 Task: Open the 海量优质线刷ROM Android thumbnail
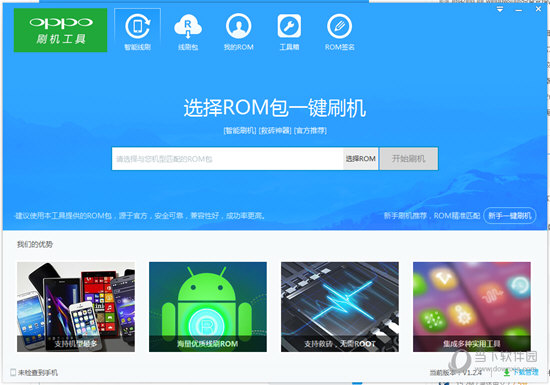pyautogui.click(x=208, y=307)
